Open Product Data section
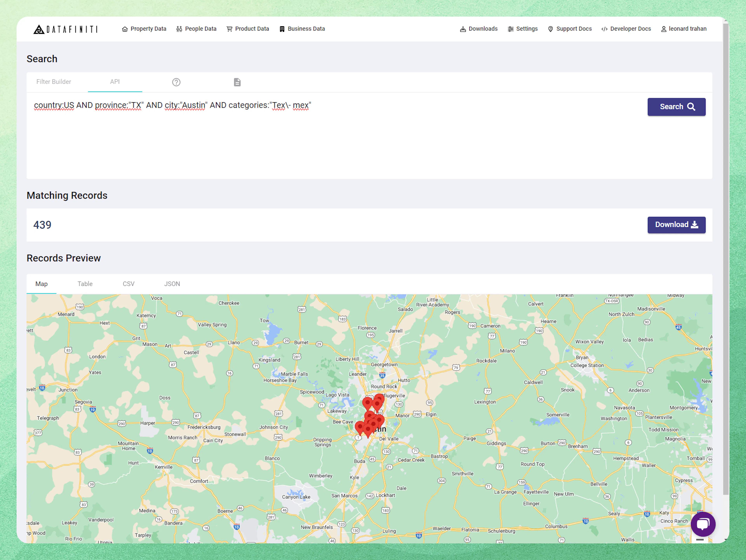Image resolution: width=746 pixels, height=560 pixels. pos(248,29)
